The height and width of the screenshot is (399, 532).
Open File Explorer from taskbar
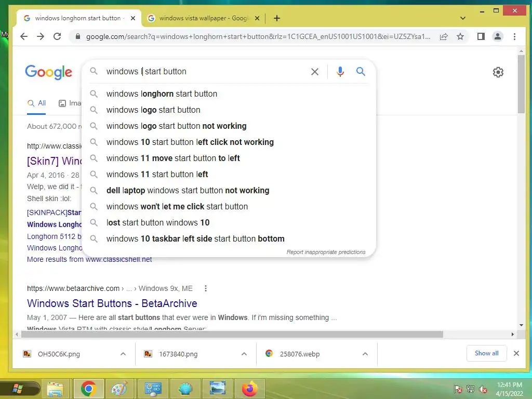[55, 389]
